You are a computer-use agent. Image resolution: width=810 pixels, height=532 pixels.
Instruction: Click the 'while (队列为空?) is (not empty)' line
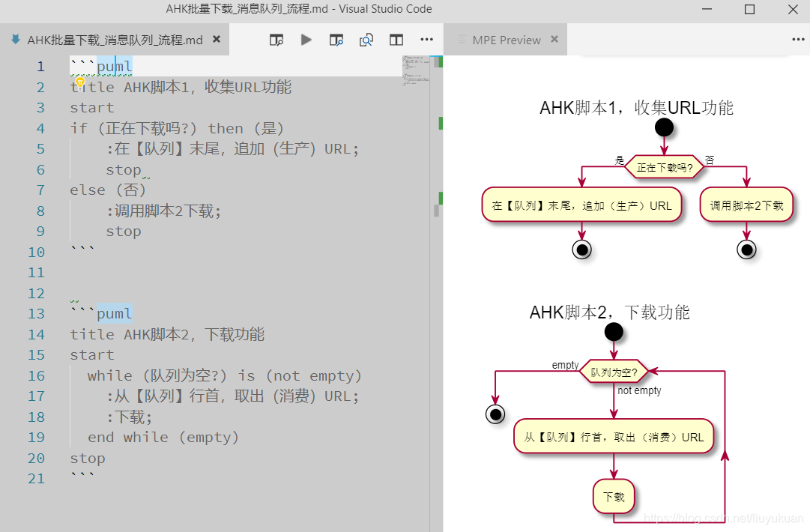224,376
